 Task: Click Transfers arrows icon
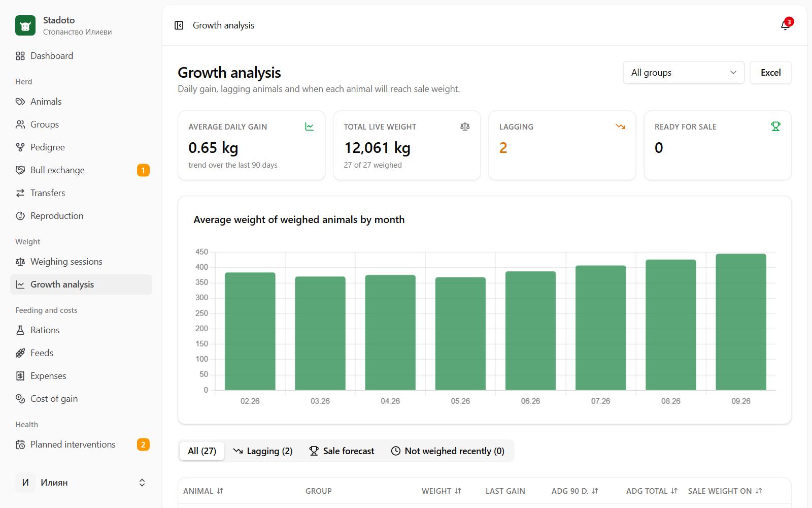tap(20, 193)
